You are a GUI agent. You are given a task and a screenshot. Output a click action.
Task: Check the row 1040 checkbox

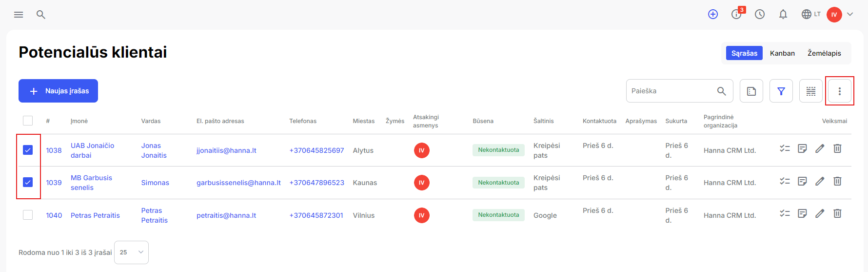pyautogui.click(x=28, y=215)
